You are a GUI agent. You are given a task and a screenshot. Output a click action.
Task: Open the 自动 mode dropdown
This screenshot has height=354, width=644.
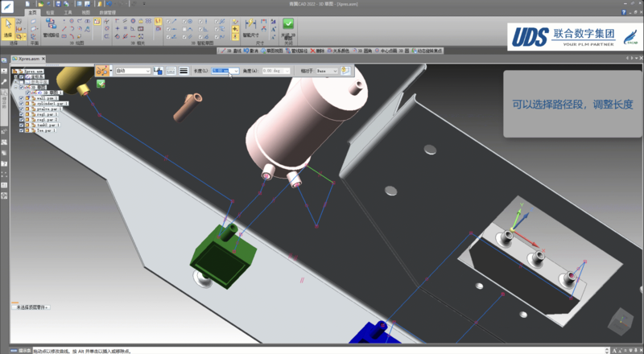click(133, 71)
